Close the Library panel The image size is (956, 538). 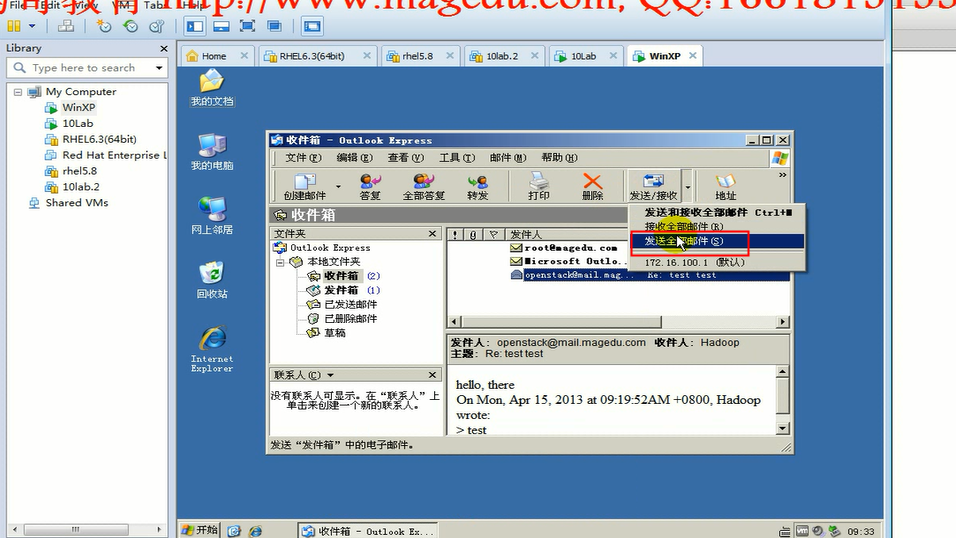(163, 48)
